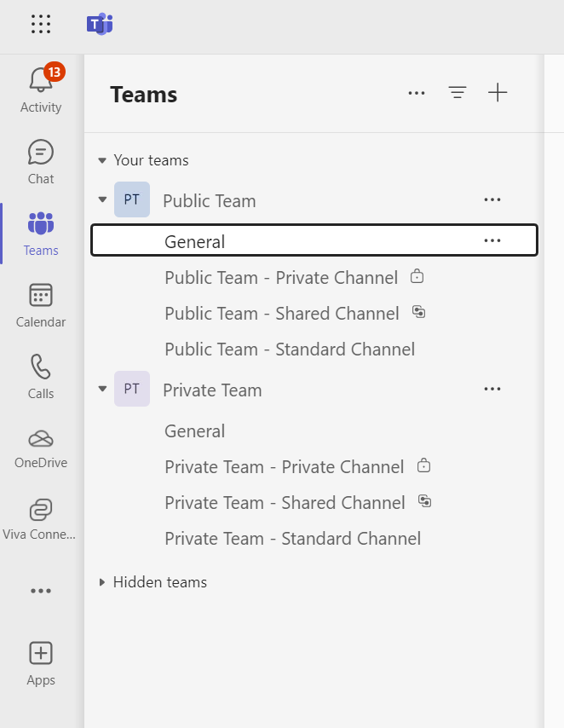Open more options for Public Team
This screenshot has height=728, width=564.
492,199
